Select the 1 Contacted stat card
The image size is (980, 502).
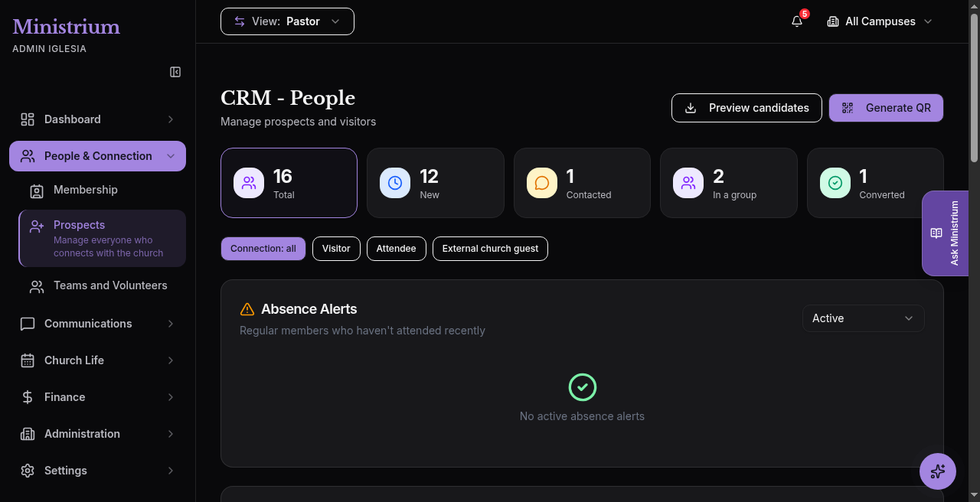pos(582,183)
